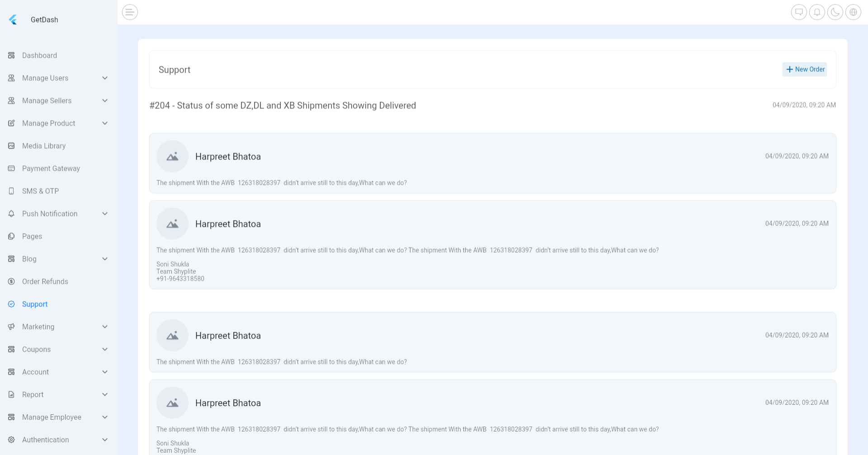
Task: Expand the Authentication submenu
Action: [x=105, y=440]
